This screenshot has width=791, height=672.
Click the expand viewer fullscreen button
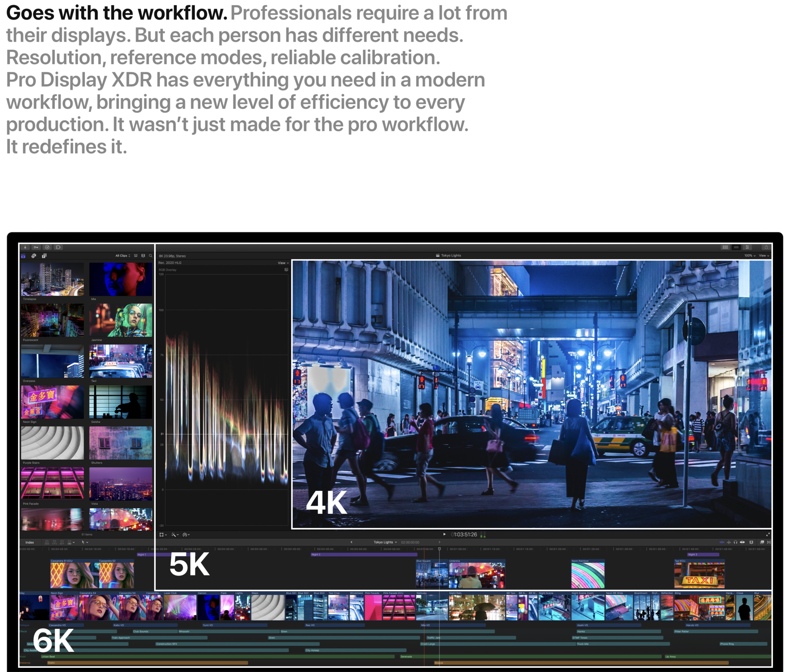click(768, 534)
